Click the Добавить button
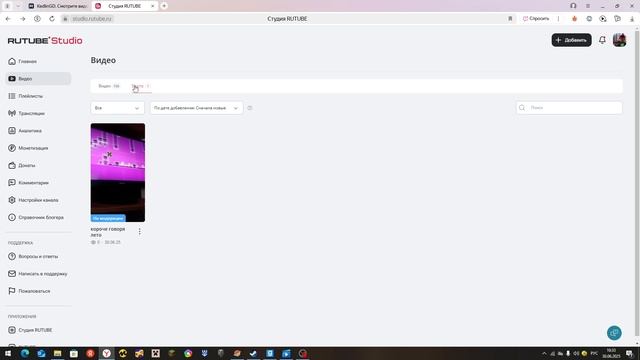The image size is (640, 360). 571,40
